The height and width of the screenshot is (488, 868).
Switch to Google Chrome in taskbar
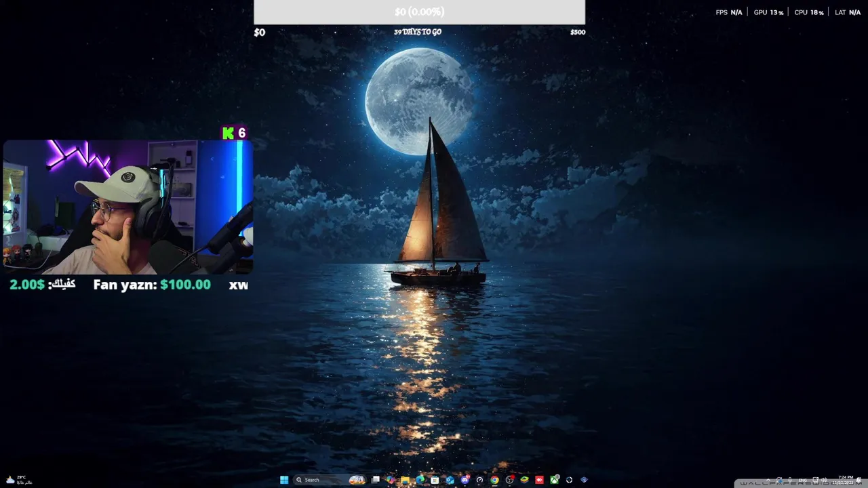[494, 480]
